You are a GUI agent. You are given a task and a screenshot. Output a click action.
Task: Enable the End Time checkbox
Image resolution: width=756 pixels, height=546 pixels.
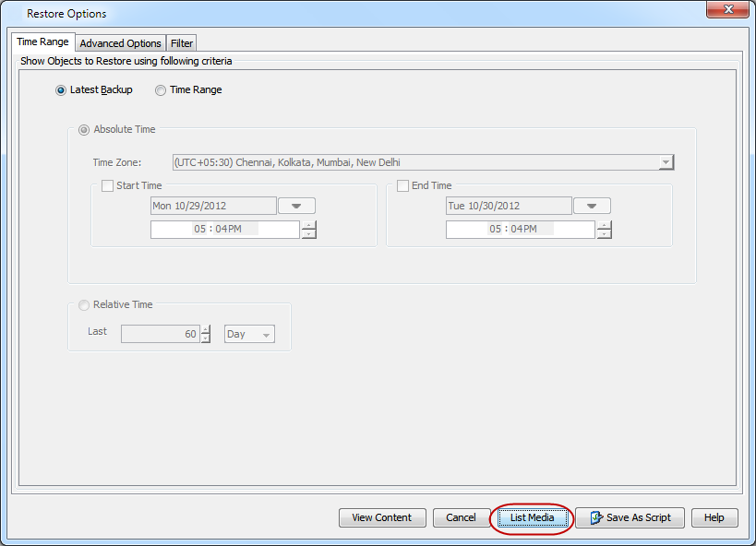point(403,186)
